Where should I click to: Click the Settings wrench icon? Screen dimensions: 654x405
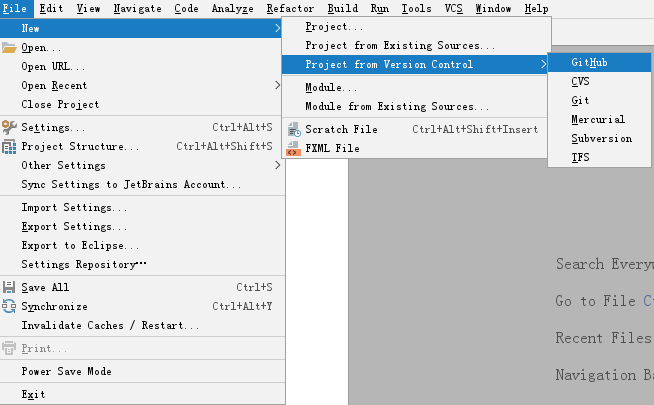tap(10, 127)
